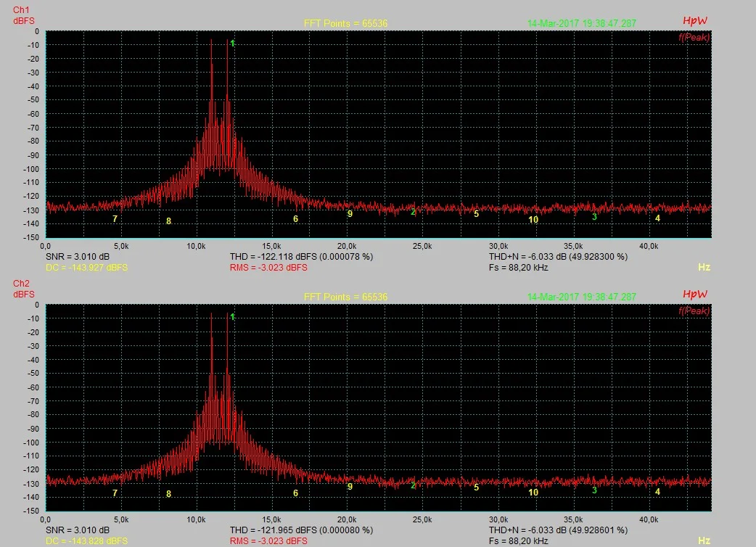Image resolution: width=756 pixels, height=547 pixels.
Task: Select harmonic marker 10 in Ch1 plot
Action: (533, 219)
